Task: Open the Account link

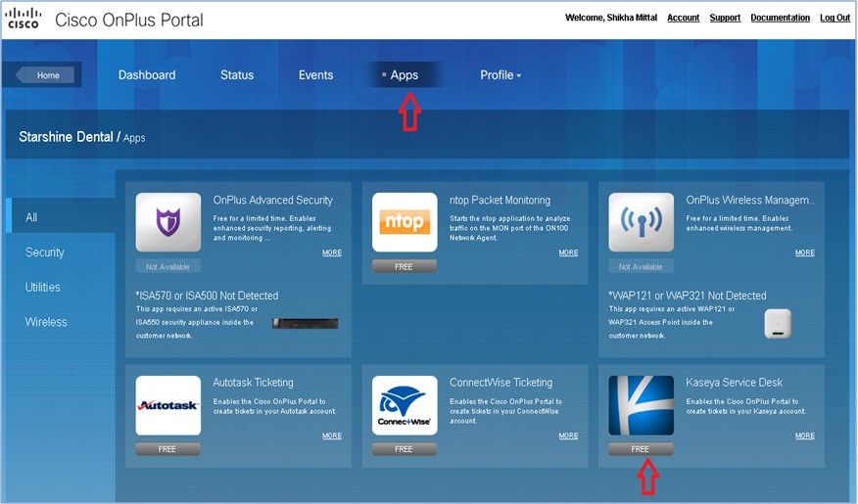Action: click(683, 18)
